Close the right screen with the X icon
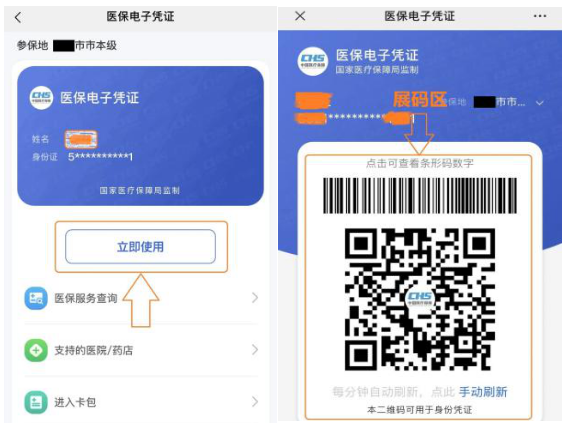Viewport: 565px width, 432px height. point(300,16)
